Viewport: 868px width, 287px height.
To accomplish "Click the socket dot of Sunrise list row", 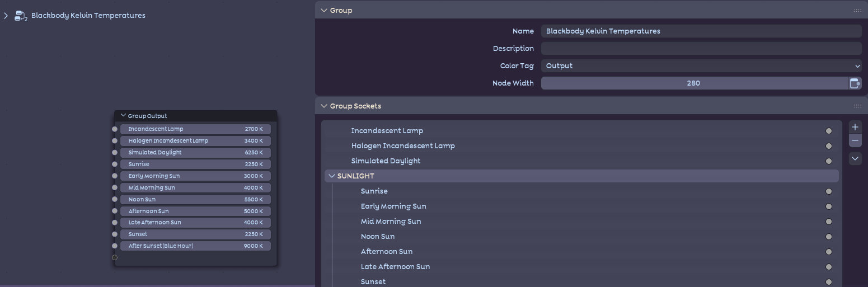I will pos(829,191).
